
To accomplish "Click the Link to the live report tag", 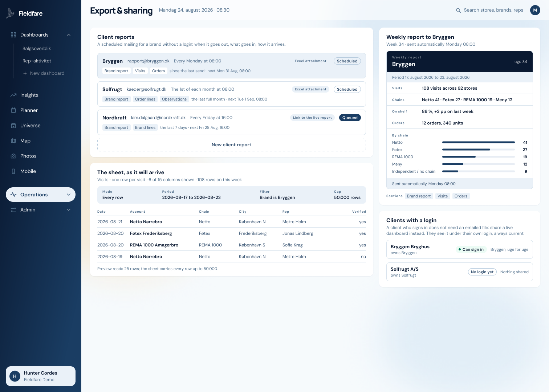I will [312, 118].
